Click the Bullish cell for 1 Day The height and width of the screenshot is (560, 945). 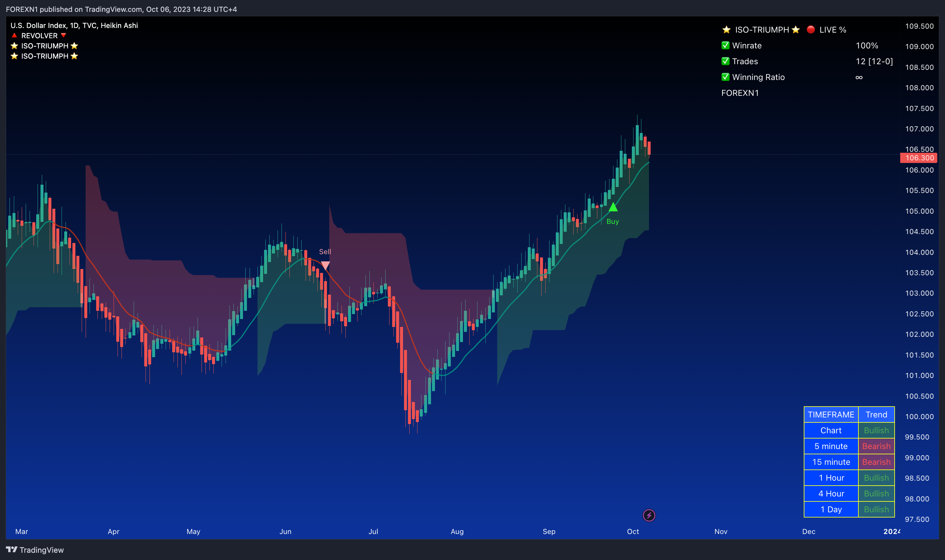[876, 509]
